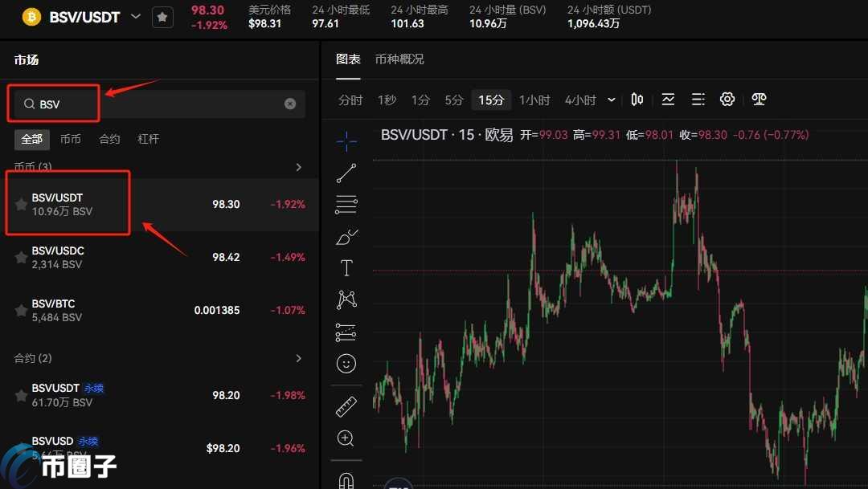Choose the 1小时 timeframe button

click(534, 100)
